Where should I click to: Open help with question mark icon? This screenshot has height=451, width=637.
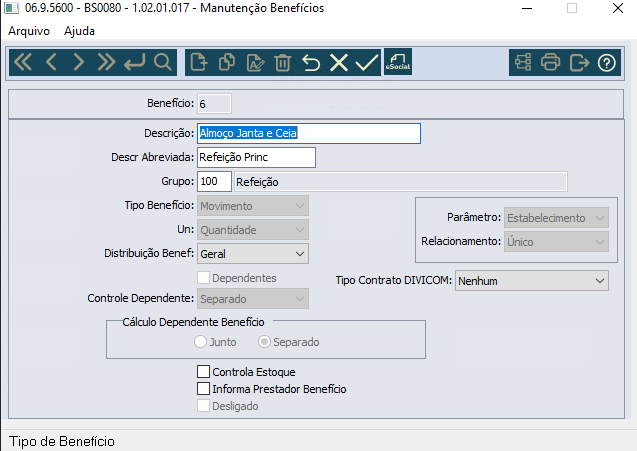click(x=607, y=63)
